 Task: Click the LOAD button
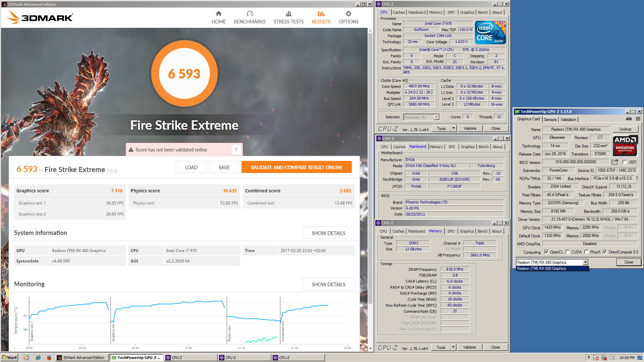(x=191, y=167)
